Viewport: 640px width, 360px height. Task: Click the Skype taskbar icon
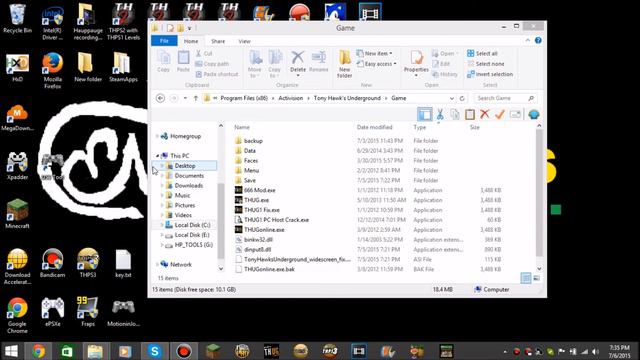[155, 351]
